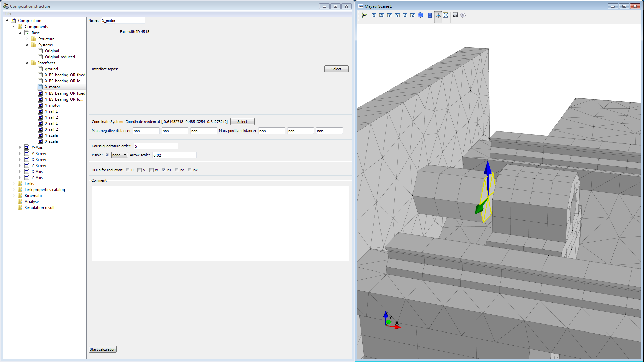Enable the u DOF checkbox
The image size is (644, 362).
pos(128,170)
